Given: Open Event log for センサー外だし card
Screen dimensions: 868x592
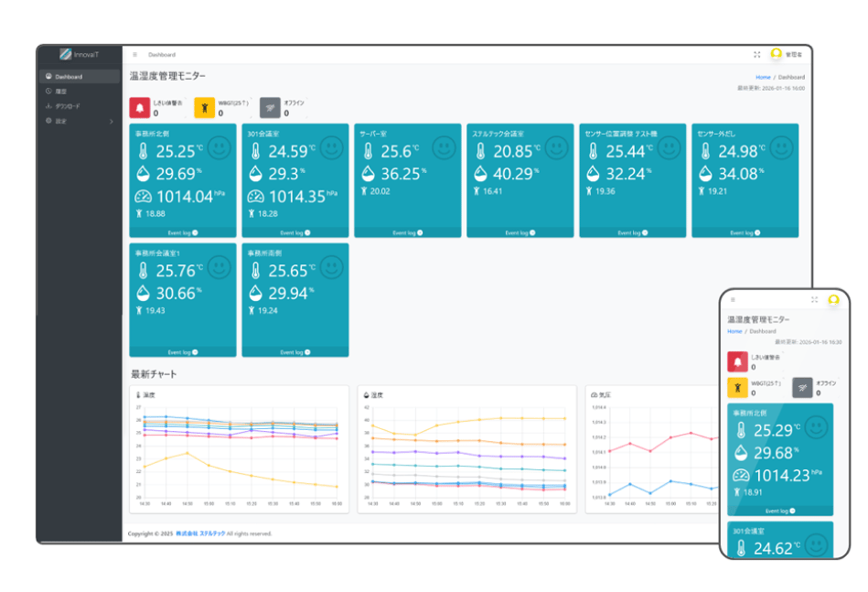Looking at the screenshot, I should pos(745,233).
